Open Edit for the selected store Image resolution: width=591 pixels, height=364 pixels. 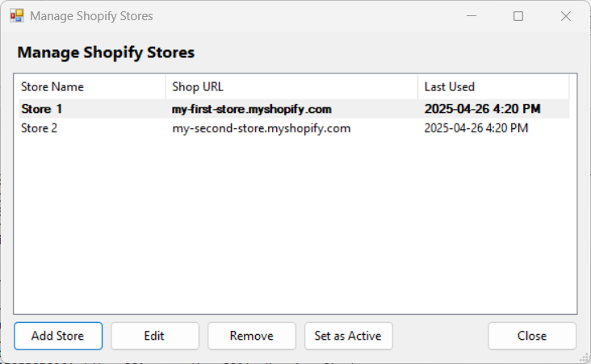click(x=154, y=336)
